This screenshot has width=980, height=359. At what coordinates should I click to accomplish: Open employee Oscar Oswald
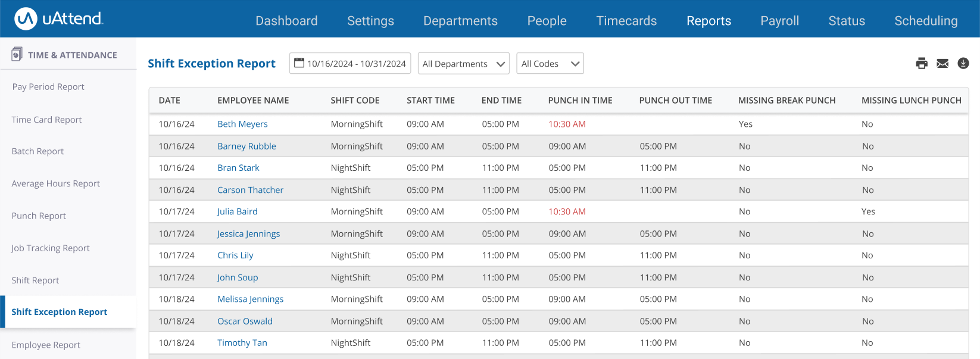tap(245, 321)
